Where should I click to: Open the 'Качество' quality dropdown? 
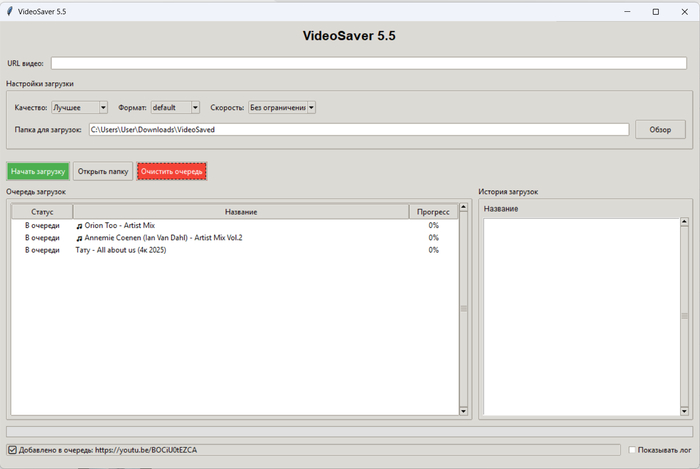pos(79,107)
